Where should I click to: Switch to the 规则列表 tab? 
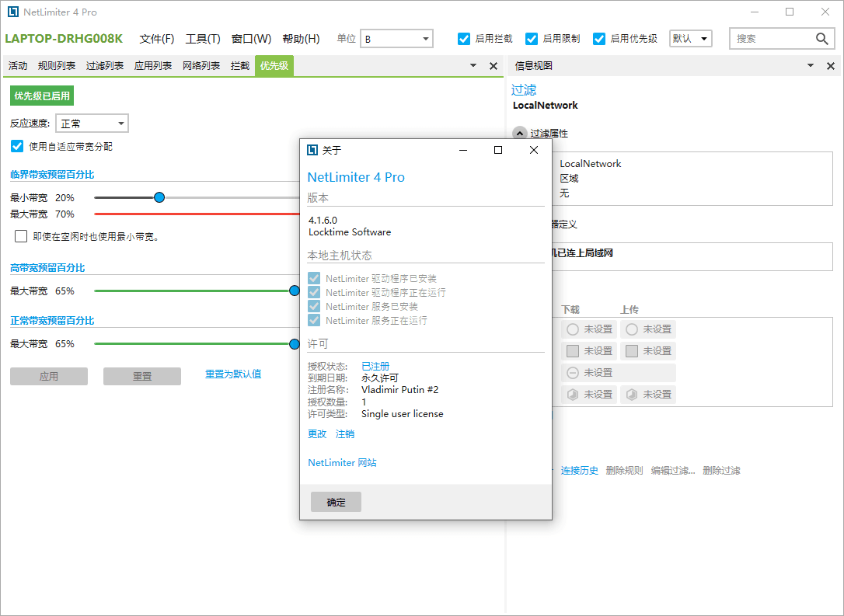pyautogui.click(x=57, y=66)
